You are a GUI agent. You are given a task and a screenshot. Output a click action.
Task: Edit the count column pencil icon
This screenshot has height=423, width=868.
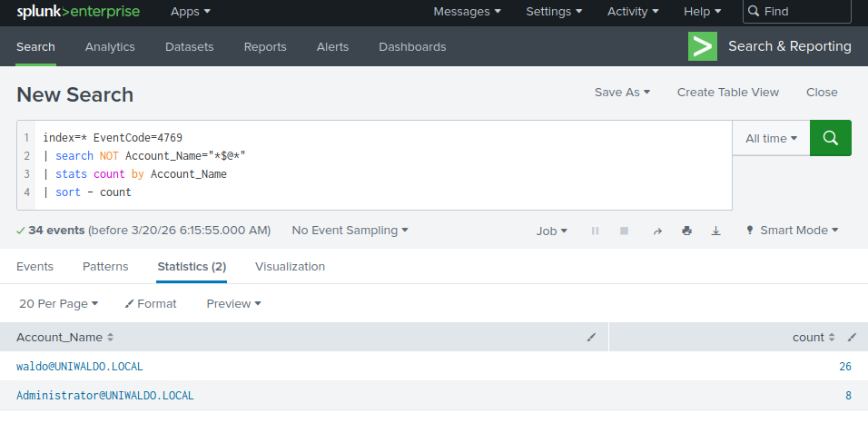click(852, 337)
